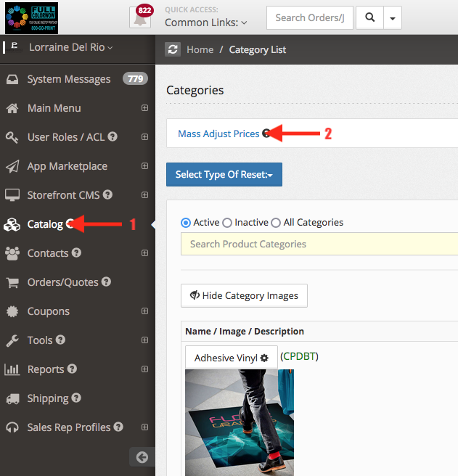Click the notification bell icon

pyautogui.click(x=139, y=18)
